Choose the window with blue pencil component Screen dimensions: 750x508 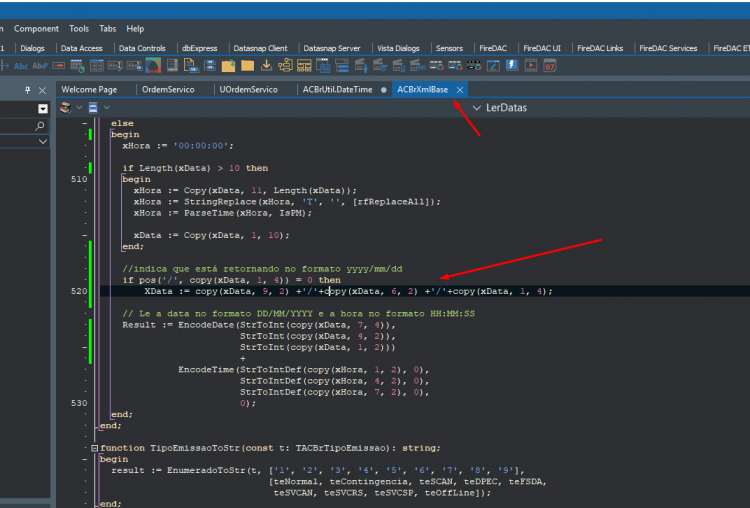[x=493, y=66]
